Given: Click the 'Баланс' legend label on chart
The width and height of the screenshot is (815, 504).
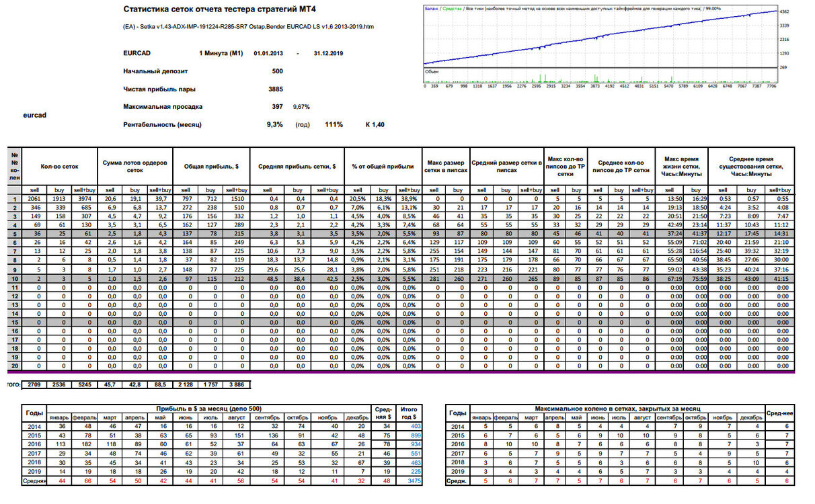Looking at the screenshot, I should 433,9.
